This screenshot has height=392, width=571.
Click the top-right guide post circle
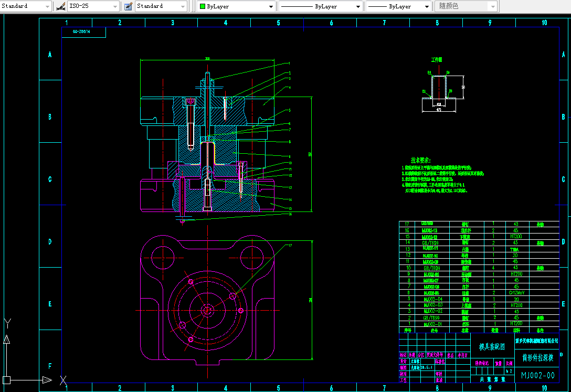251,257
